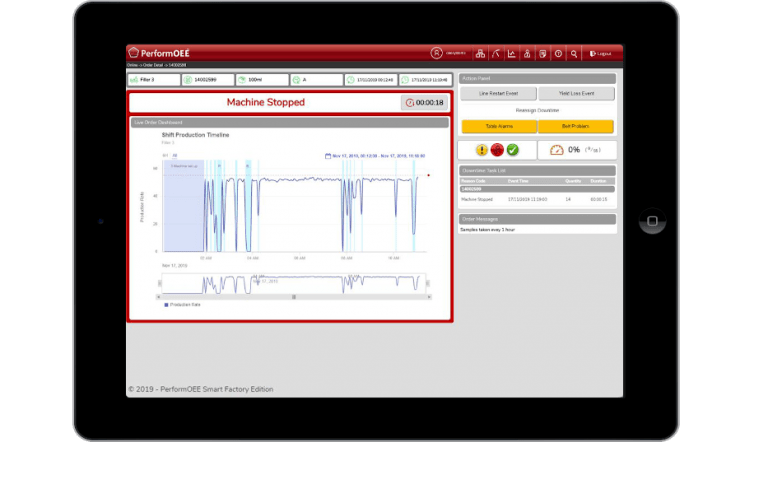Click the red alarm status icon
This screenshot has width=768, height=479.
497,150
